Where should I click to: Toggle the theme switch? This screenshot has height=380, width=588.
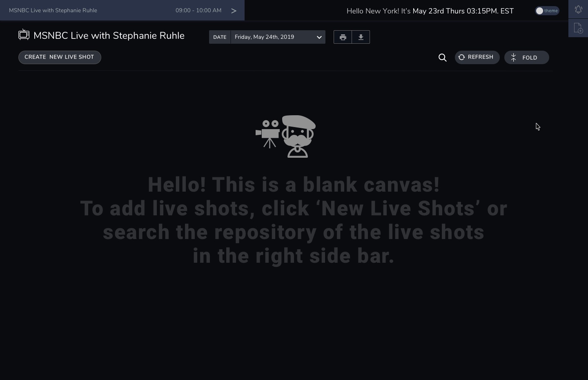(x=547, y=11)
